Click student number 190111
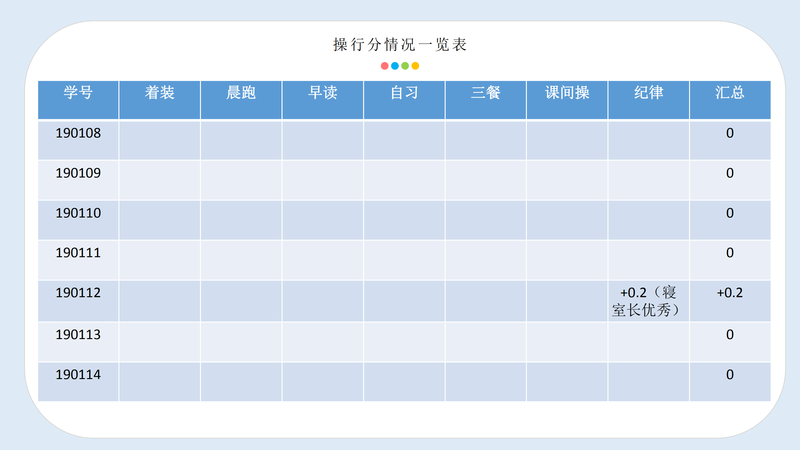800x450 pixels. click(x=78, y=253)
